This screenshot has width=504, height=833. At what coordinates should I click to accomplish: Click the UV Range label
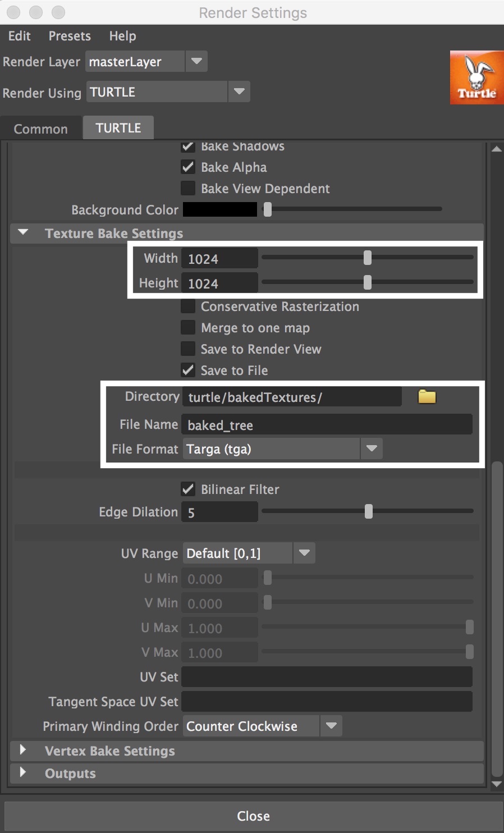[x=149, y=553]
